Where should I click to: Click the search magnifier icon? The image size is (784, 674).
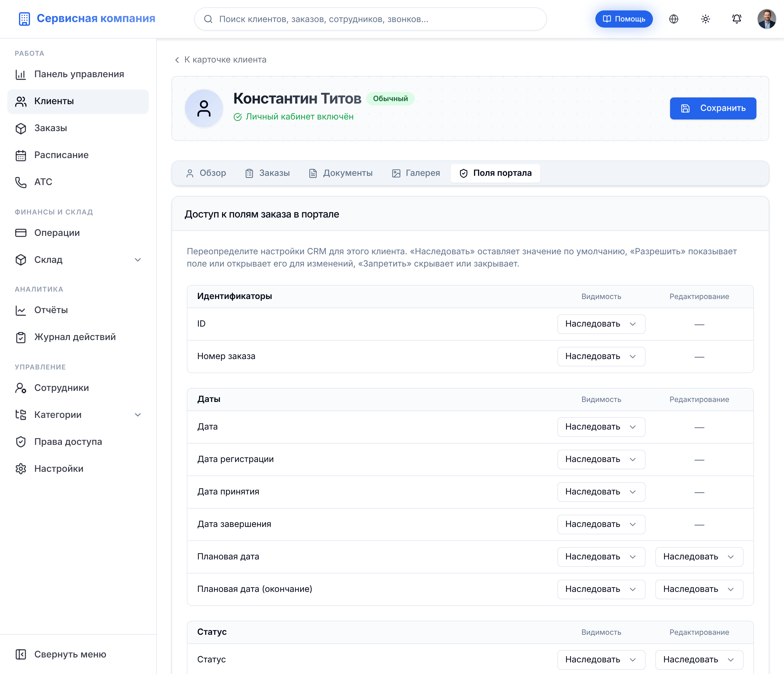click(x=208, y=19)
